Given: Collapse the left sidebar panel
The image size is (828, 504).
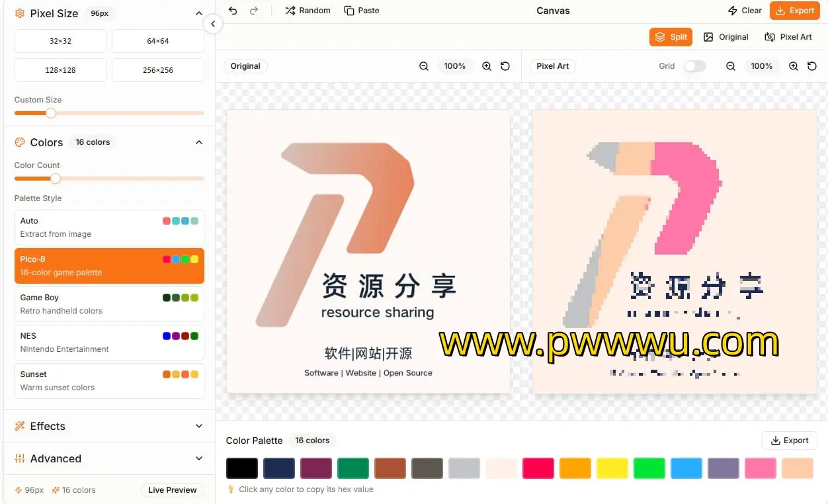Looking at the screenshot, I should 213,24.
